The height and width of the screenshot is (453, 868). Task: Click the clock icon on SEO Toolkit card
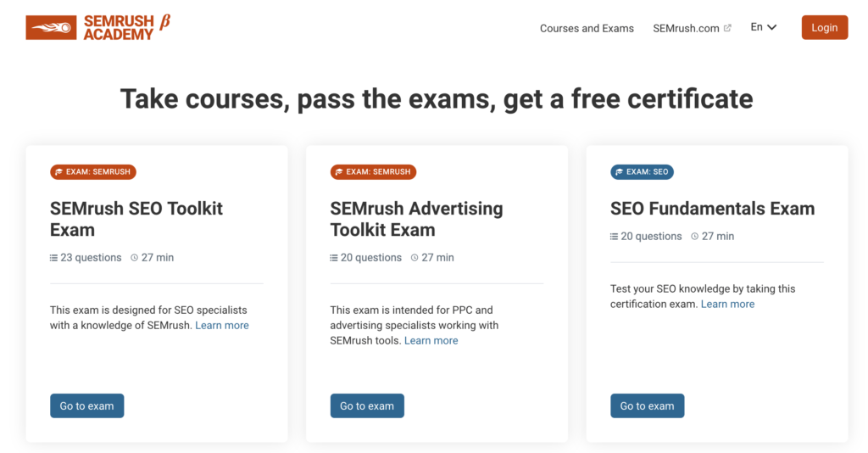(x=135, y=258)
